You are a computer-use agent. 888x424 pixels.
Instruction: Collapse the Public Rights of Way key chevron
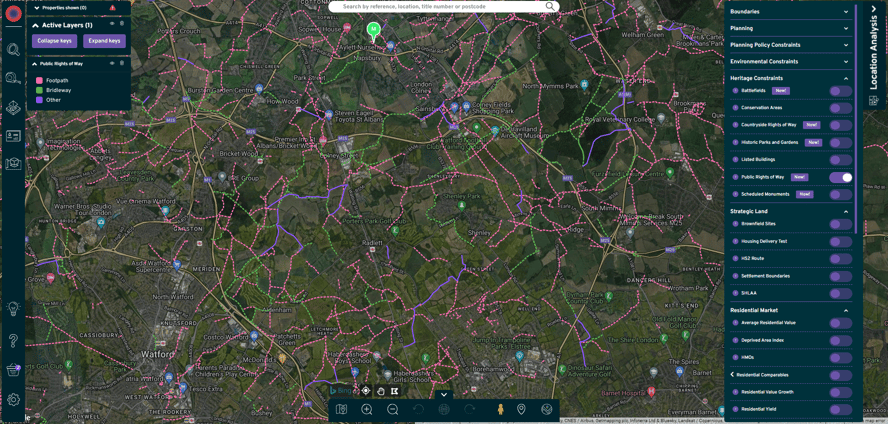coord(36,64)
